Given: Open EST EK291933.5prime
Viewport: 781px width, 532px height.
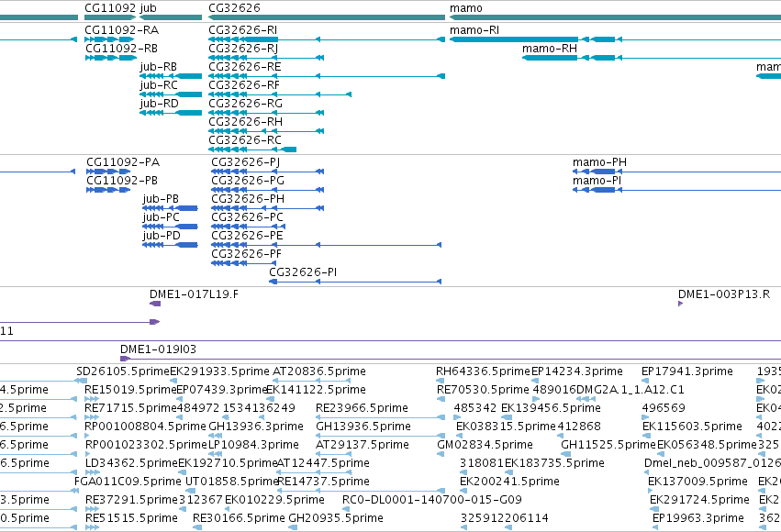Looking at the screenshot, I should [219, 371].
